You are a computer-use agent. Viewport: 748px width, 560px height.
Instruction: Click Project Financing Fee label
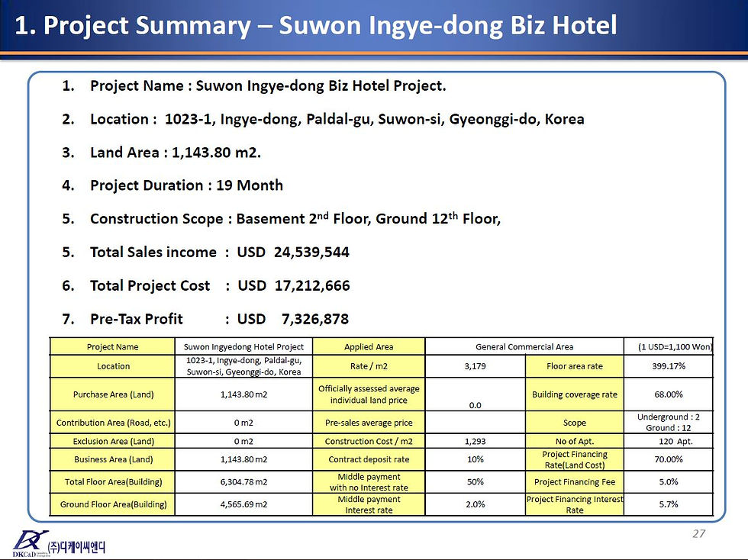[574, 481]
